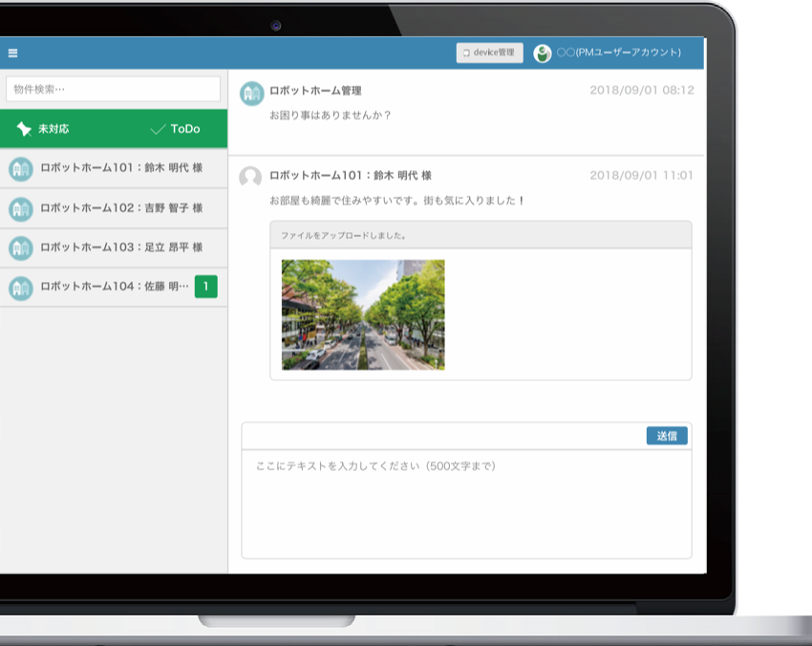This screenshot has height=646, width=812.
Task: Click timestamp 2018/09/01 08:12
Action: [x=642, y=90]
